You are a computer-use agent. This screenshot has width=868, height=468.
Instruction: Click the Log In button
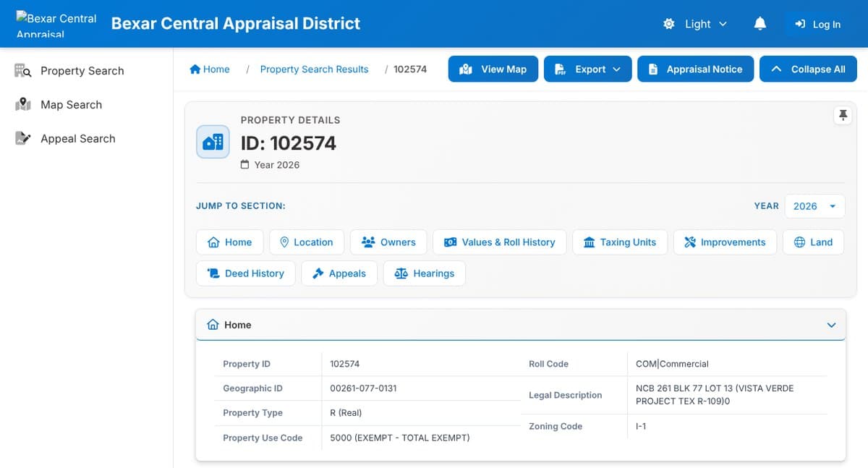tap(817, 24)
